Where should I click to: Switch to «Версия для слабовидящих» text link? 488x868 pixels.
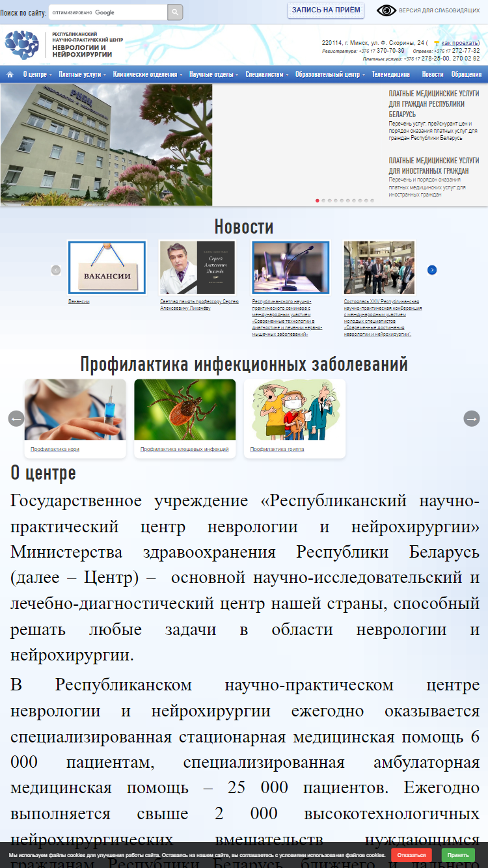pyautogui.click(x=439, y=11)
